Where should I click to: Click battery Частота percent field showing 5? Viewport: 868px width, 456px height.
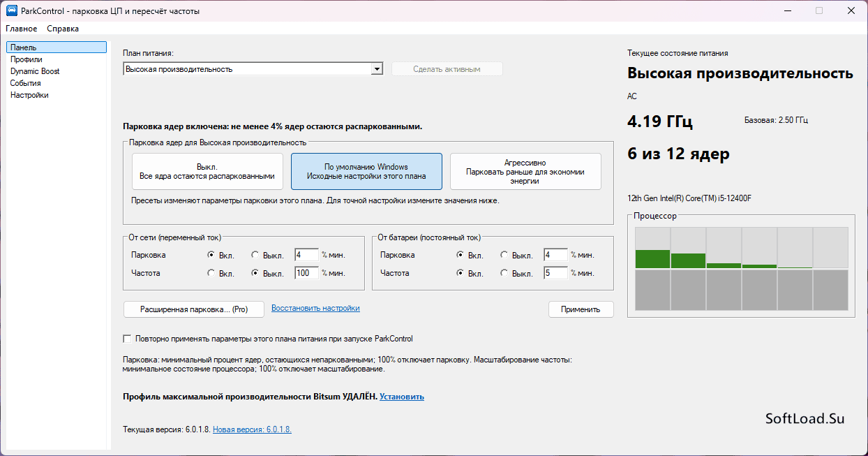coord(555,273)
